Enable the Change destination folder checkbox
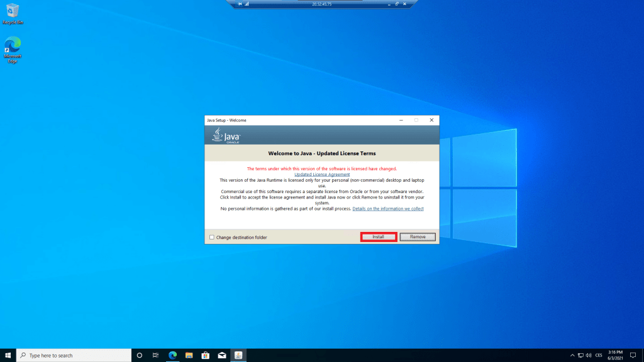This screenshot has height=362, width=644. (x=212, y=238)
